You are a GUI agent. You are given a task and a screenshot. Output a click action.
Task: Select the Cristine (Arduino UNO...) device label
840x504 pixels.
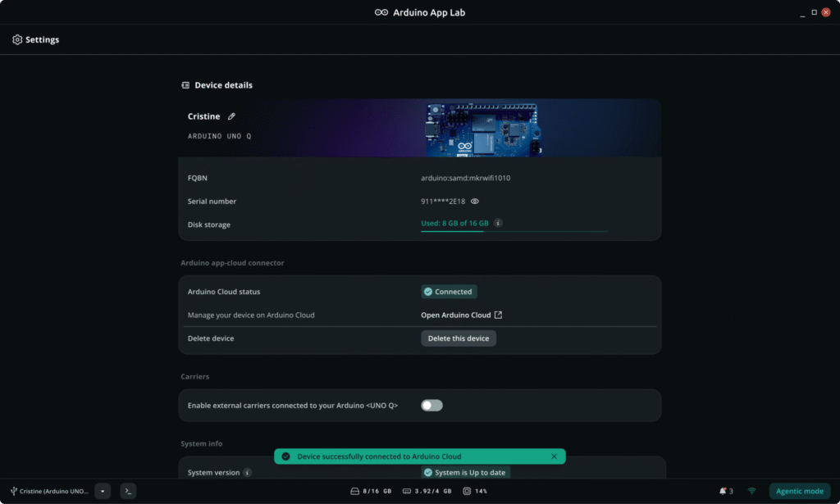tap(49, 491)
